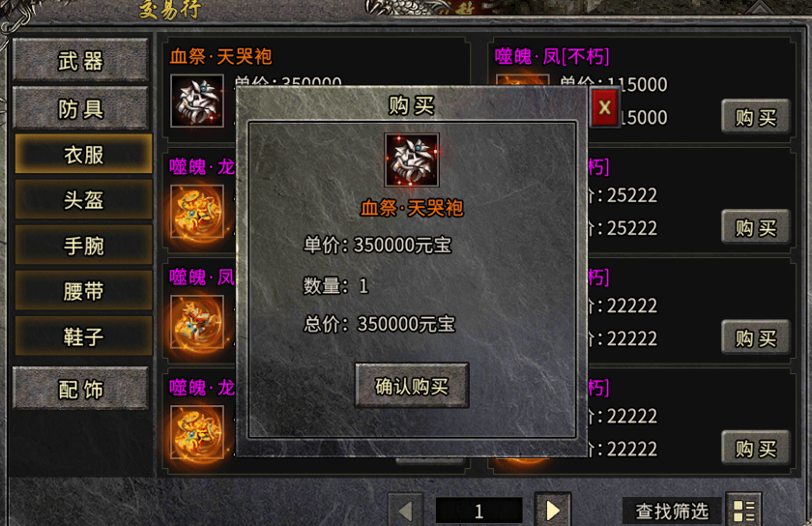
Task: Click 购买 button for 噬魄·凤[不朽] 115000
Action: coord(756,117)
